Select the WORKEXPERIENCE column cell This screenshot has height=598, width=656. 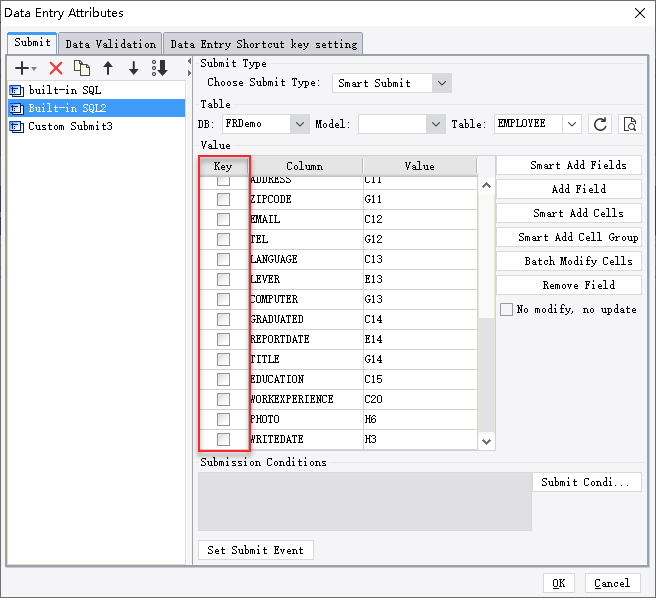pyautogui.click(x=306, y=399)
